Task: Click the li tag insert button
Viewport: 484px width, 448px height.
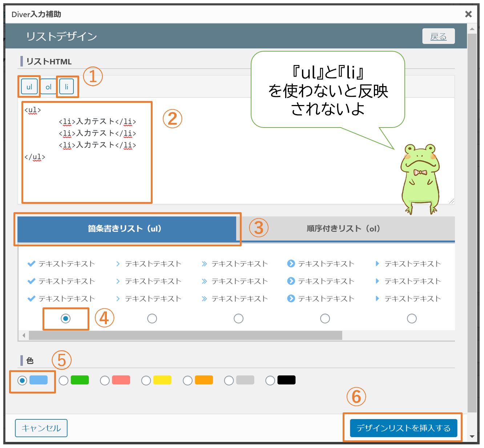Action: pos(66,87)
